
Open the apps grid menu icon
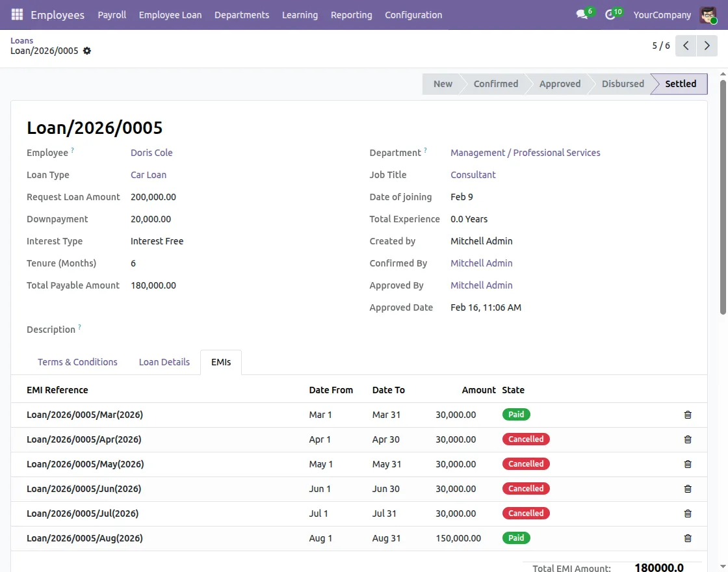pos(17,14)
